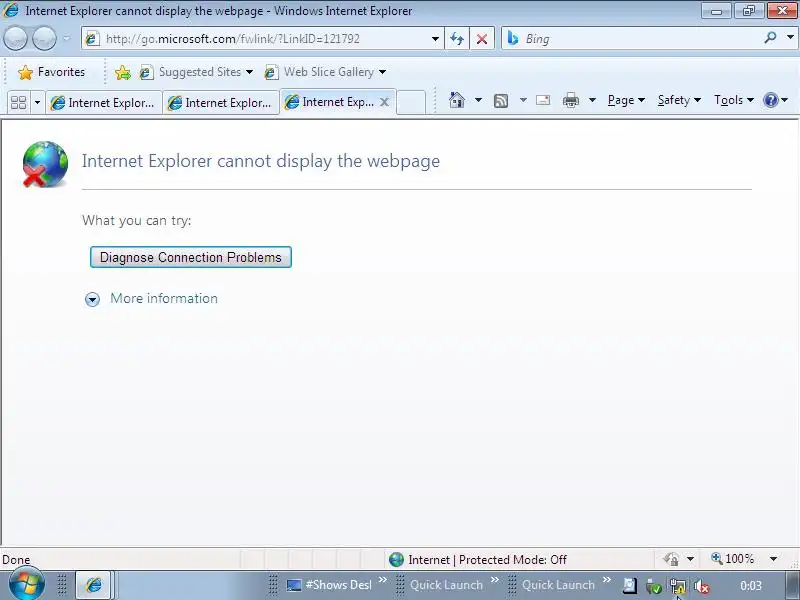Expand first Quick Launch toolbar chevron

click(x=494, y=580)
